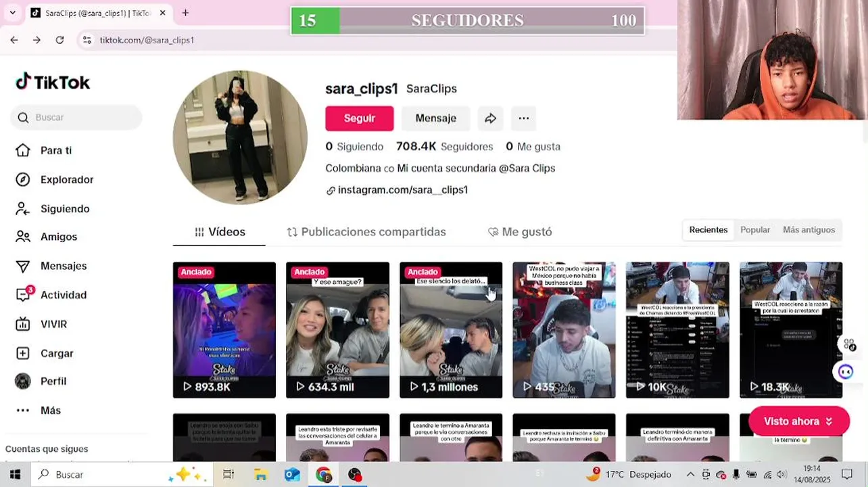The image size is (868, 487).
Task: Open the video with 18.3K views
Action: click(791, 330)
